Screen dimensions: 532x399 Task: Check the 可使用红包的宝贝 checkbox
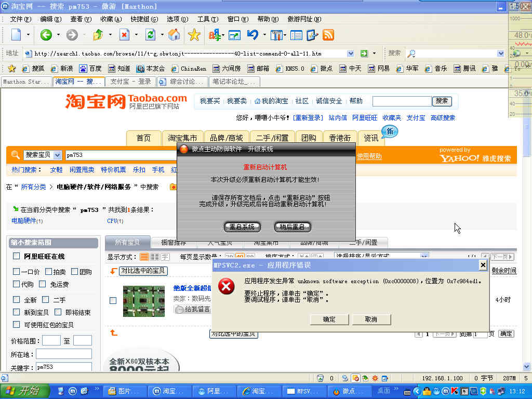tap(16, 325)
